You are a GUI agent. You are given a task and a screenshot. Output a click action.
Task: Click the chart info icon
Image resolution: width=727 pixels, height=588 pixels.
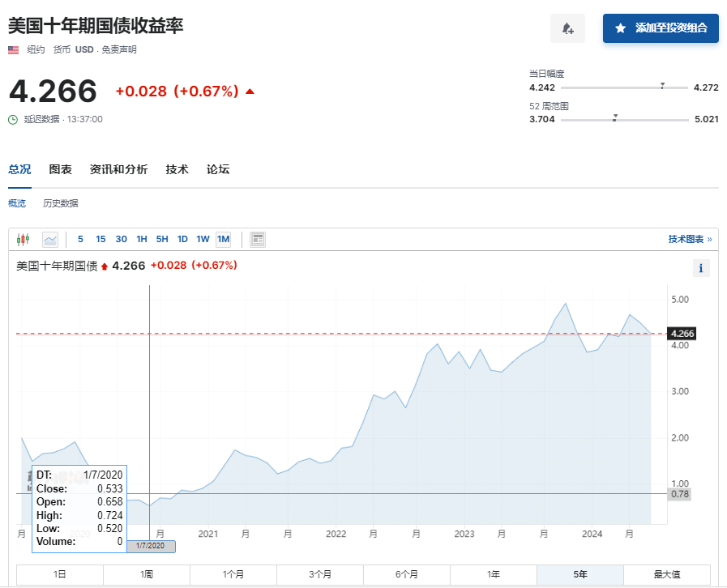pos(701,268)
